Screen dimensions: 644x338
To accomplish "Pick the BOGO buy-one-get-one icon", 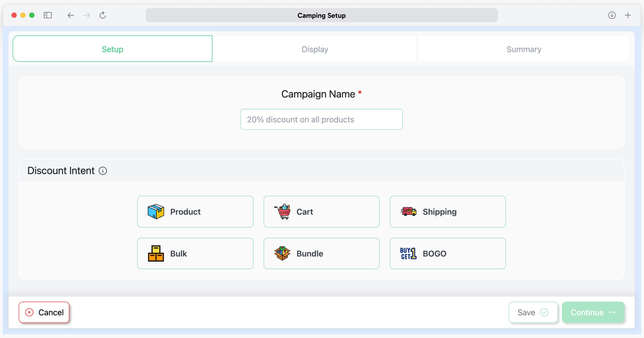I will click(x=408, y=253).
